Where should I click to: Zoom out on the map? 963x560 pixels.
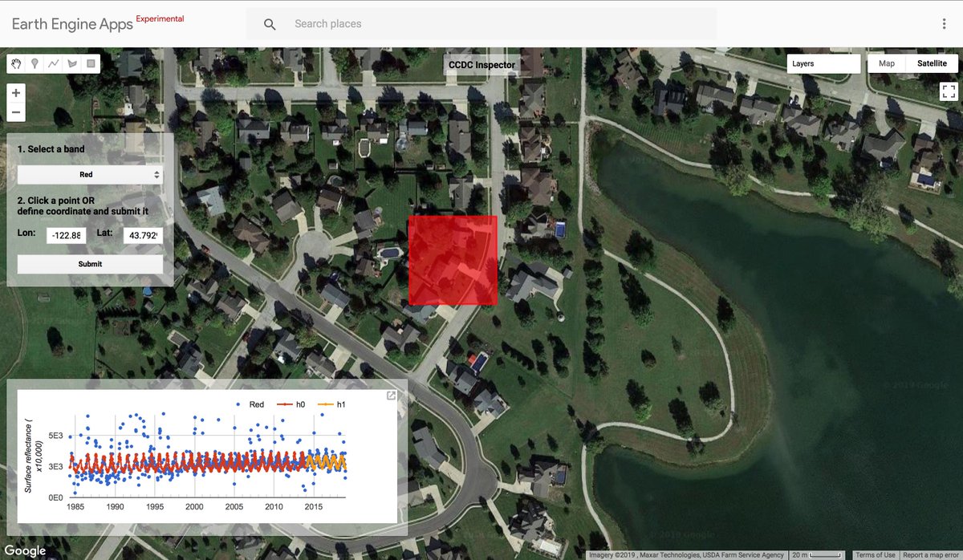click(x=16, y=112)
